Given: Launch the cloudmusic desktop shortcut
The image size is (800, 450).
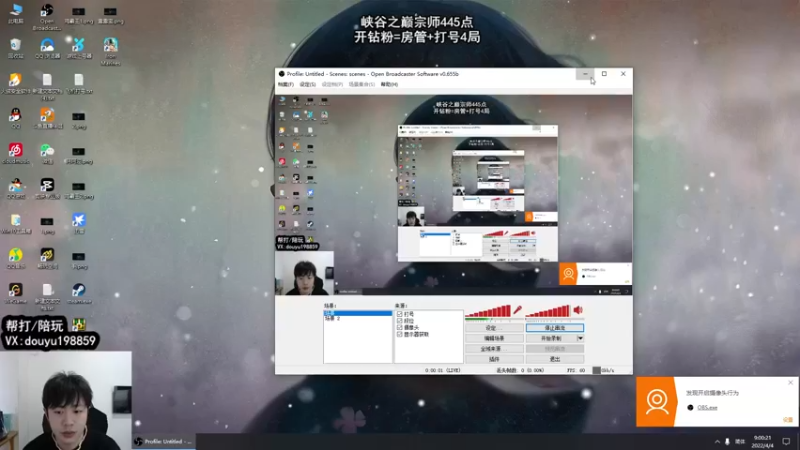Looking at the screenshot, I should 15,153.
